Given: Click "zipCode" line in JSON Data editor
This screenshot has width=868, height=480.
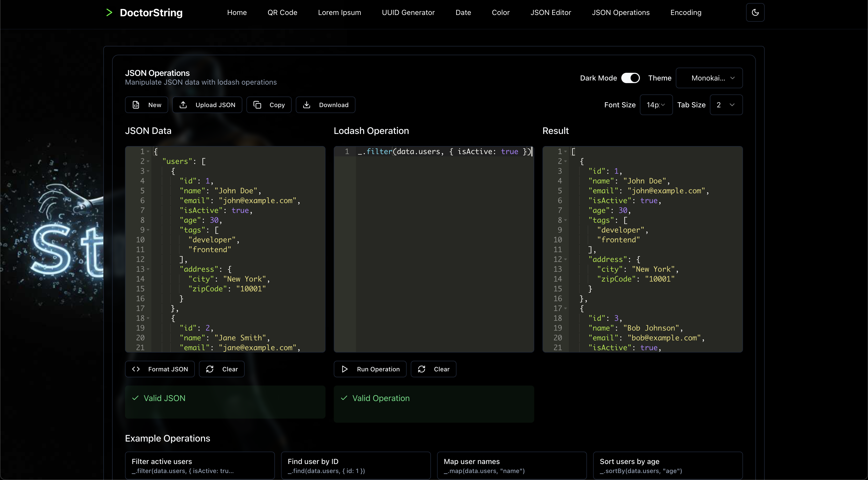Looking at the screenshot, I should point(227,289).
